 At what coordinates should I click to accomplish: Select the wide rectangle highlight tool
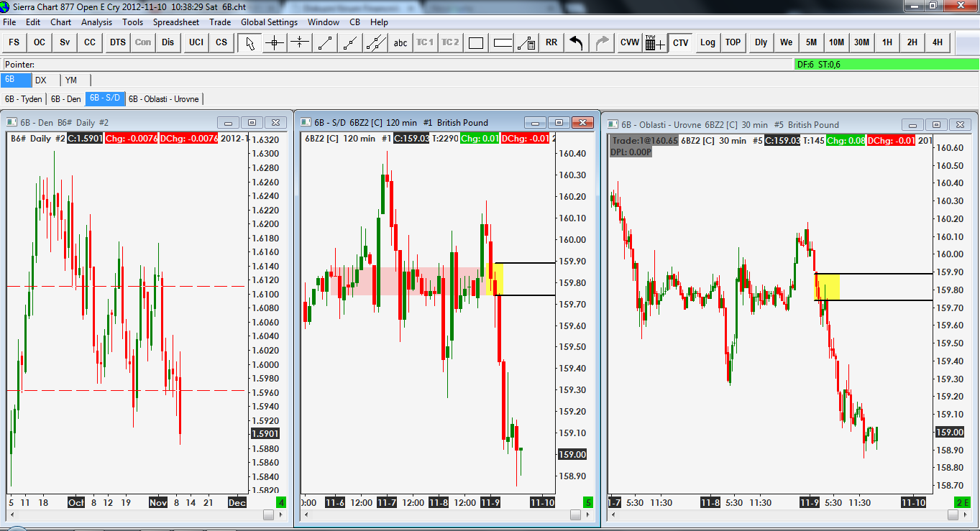click(503, 42)
